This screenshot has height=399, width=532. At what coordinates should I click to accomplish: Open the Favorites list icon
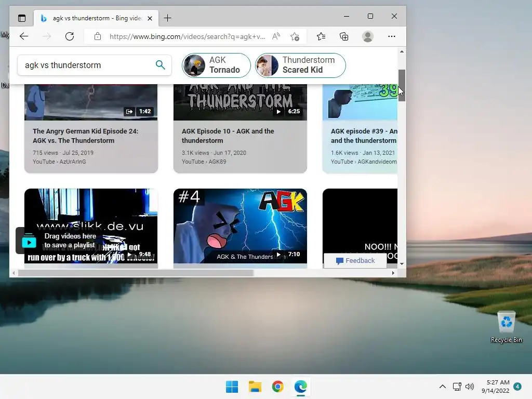click(321, 36)
